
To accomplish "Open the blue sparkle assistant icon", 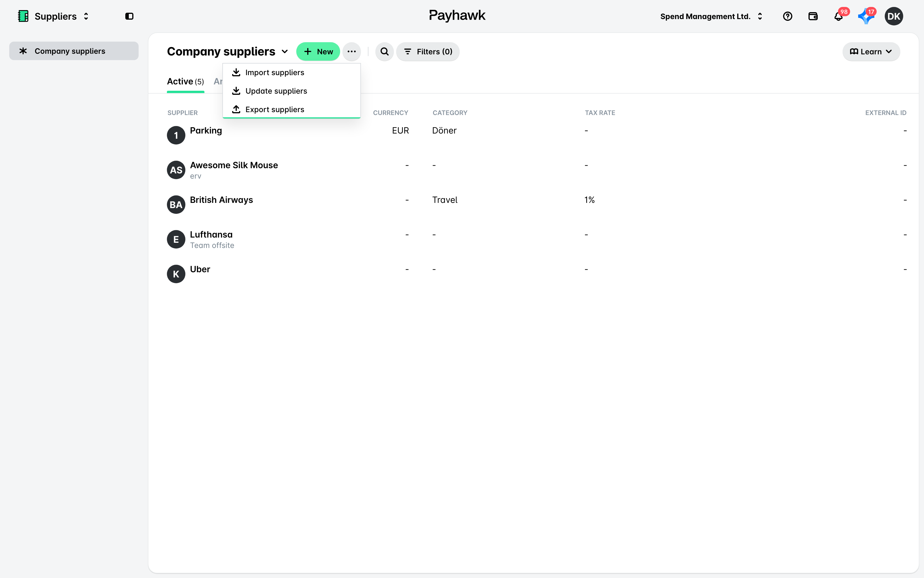I will pyautogui.click(x=866, y=16).
